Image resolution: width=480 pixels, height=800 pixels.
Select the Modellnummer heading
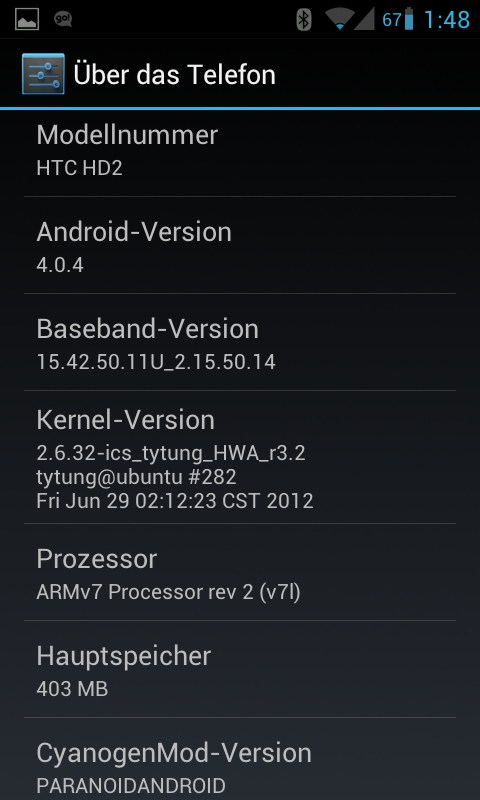click(x=127, y=135)
